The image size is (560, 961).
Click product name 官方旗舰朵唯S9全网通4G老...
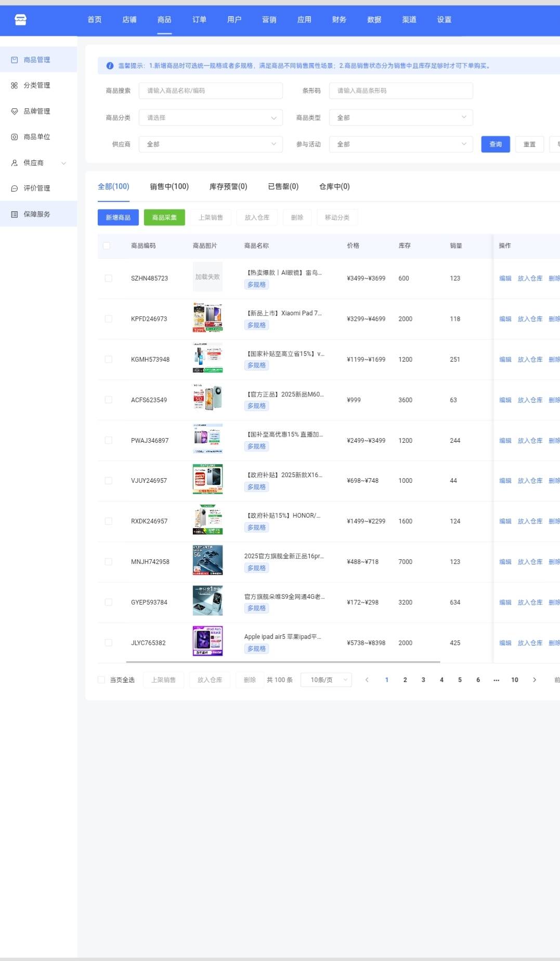click(x=284, y=596)
